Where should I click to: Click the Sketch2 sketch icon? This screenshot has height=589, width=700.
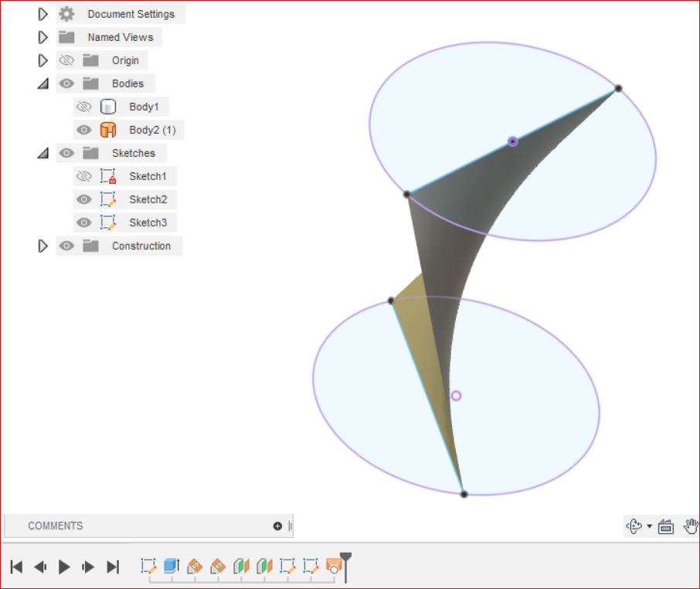(108, 199)
